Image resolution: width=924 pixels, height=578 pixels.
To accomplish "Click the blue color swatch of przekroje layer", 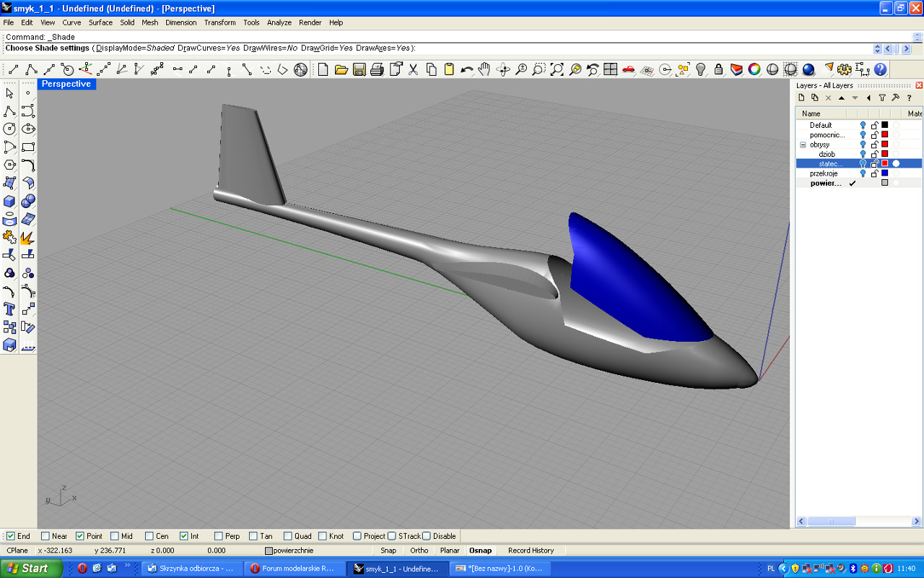I will 884,173.
